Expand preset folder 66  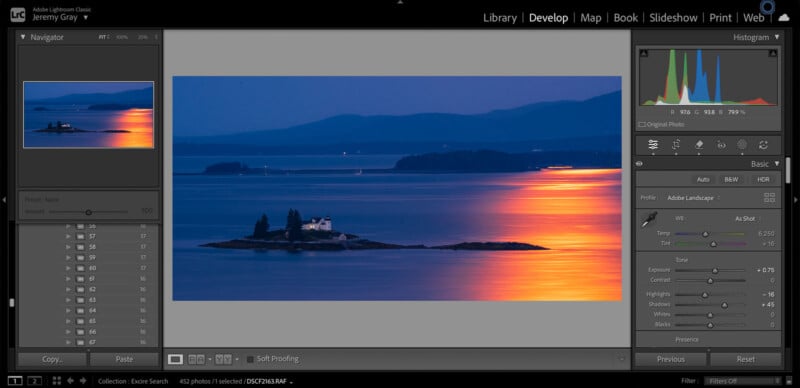point(68,332)
